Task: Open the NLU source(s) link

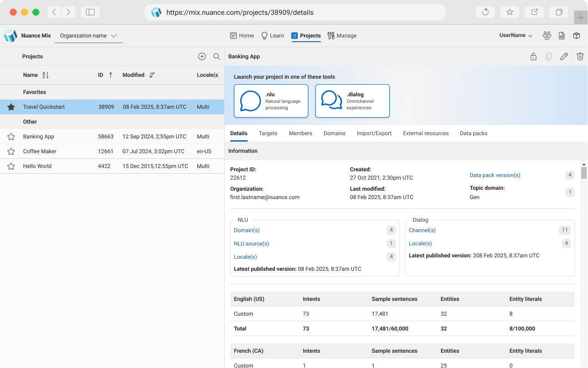Action: tap(251, 243)
